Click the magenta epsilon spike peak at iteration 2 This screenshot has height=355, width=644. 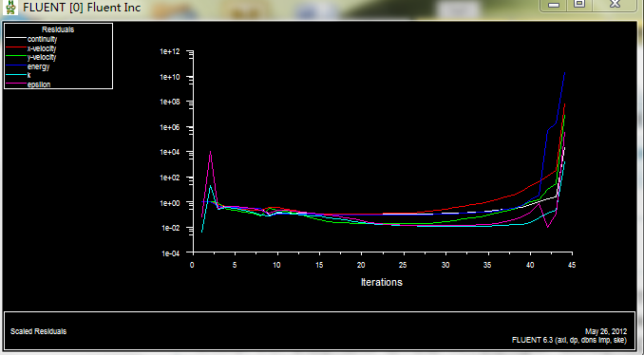click(210, 152)
